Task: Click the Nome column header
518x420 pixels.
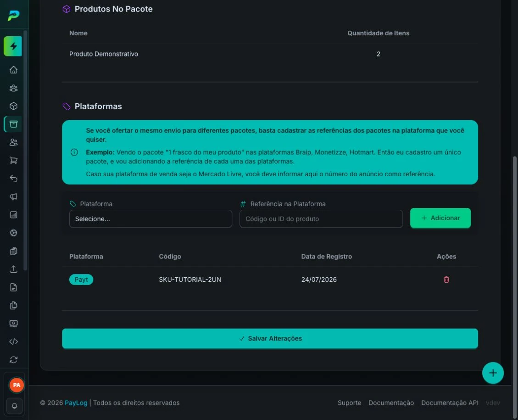Action: [78, 33]
